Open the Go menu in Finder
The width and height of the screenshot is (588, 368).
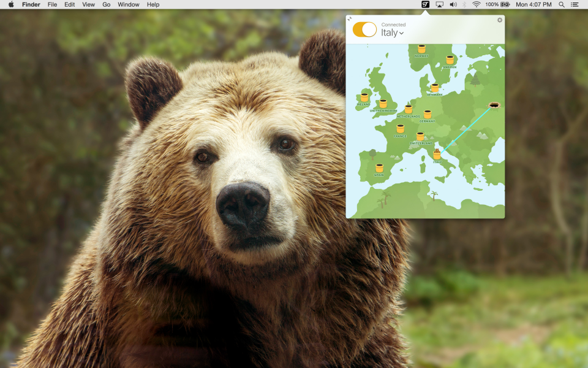(106, 4)
